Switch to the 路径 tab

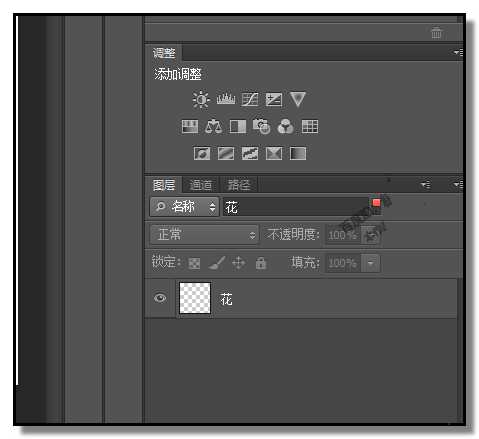[x=239, y=185]
